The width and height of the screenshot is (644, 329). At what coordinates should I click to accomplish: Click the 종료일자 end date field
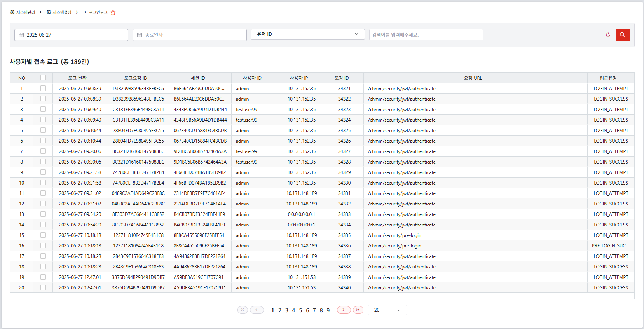(189, 35)
